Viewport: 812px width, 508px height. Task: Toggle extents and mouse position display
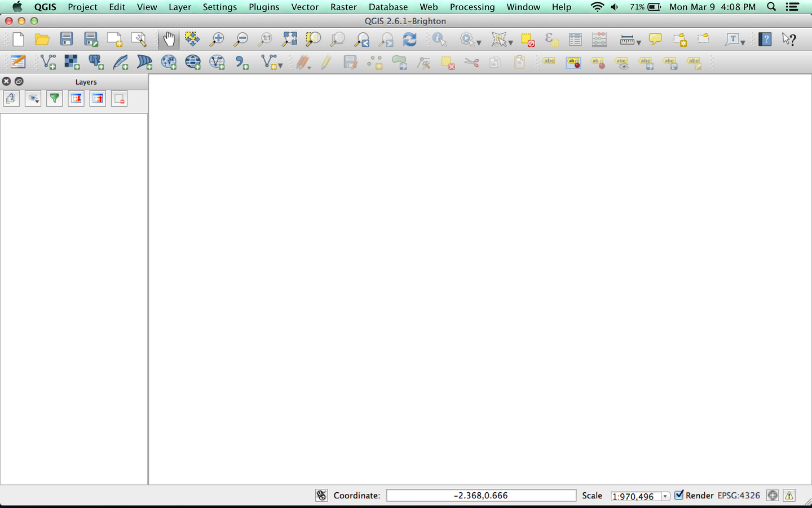(321, 496)
